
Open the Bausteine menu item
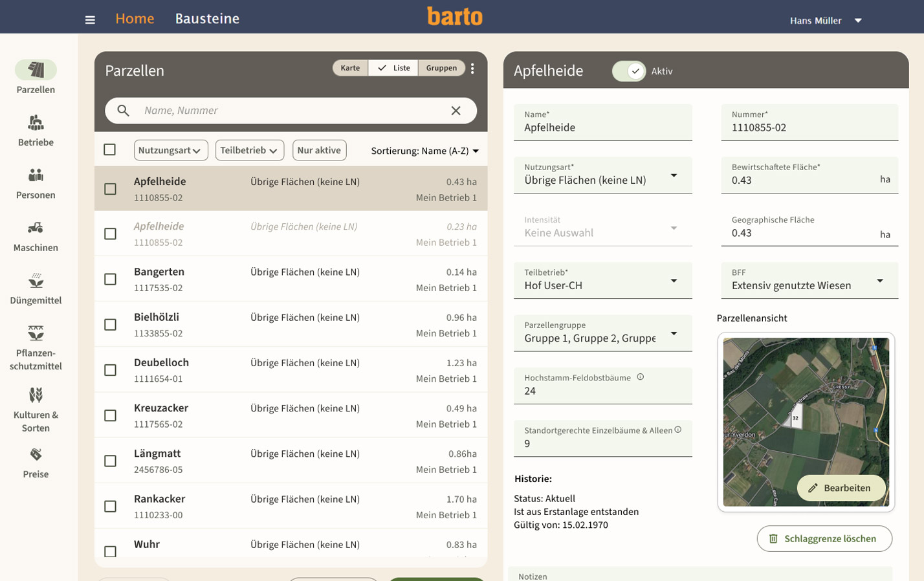[x=207, y=19]
